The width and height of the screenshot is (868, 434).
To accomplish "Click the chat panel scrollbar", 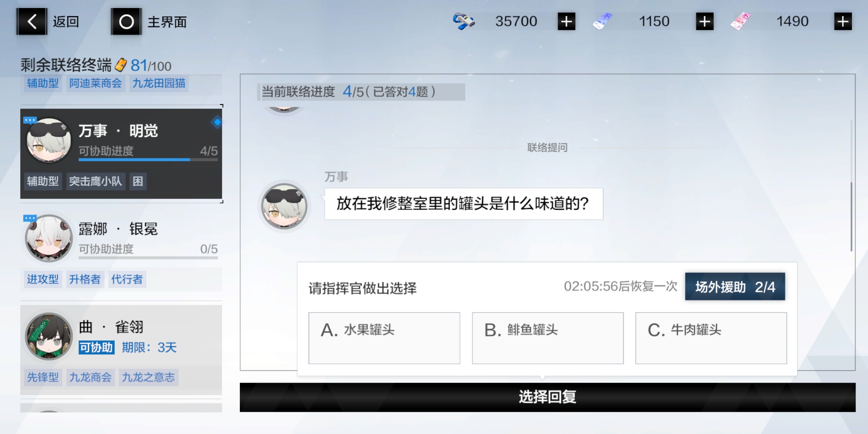I will (x=851, y=217).
